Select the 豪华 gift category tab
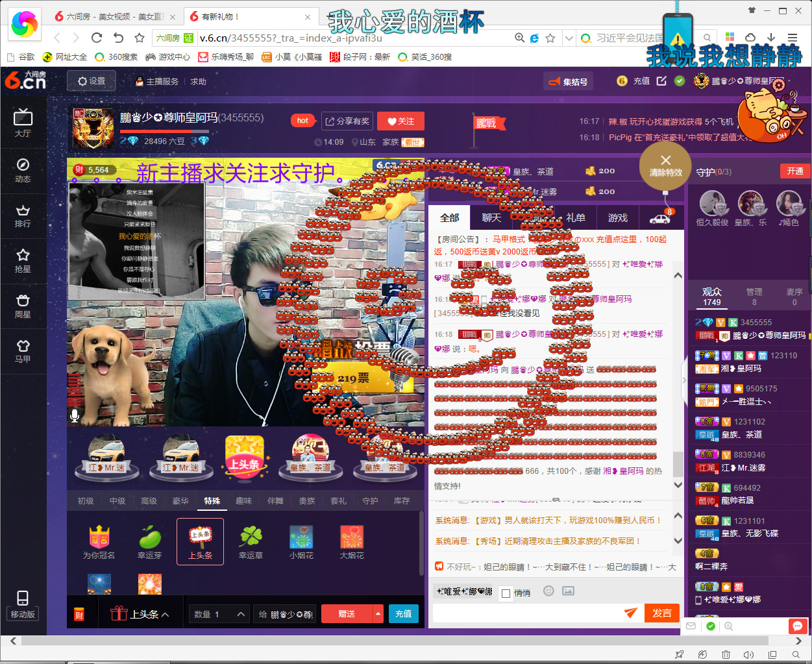The image size is (812, 664). (x=180, y=501)
